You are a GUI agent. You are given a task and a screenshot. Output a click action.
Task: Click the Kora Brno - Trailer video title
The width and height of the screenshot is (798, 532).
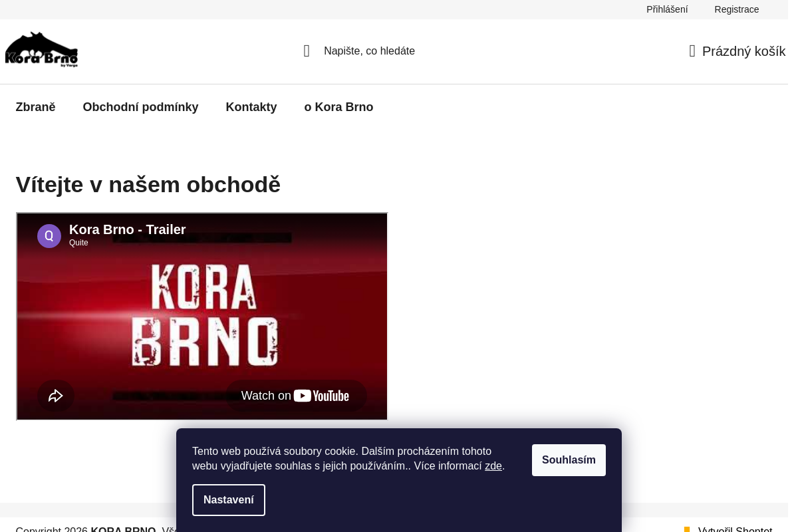128,229
